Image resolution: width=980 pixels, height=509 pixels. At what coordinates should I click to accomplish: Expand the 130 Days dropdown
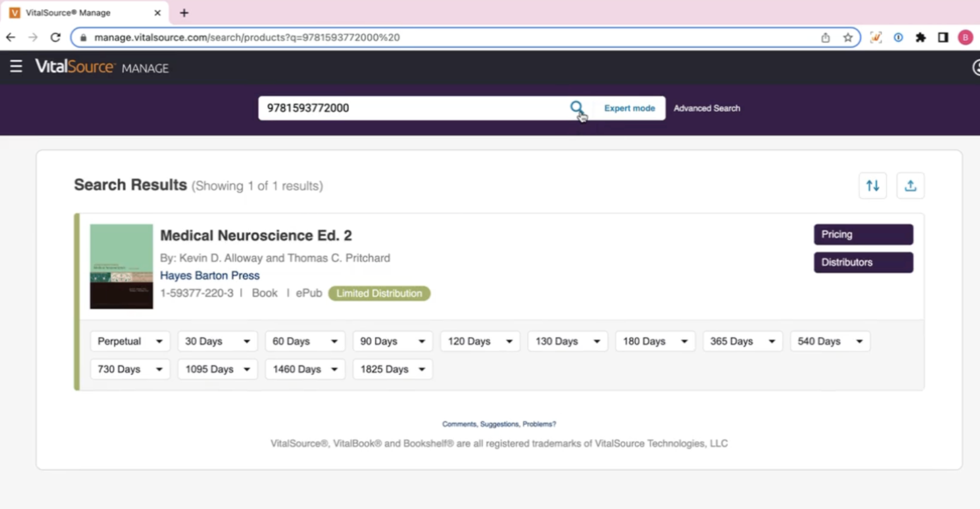[x=568, y=341]
